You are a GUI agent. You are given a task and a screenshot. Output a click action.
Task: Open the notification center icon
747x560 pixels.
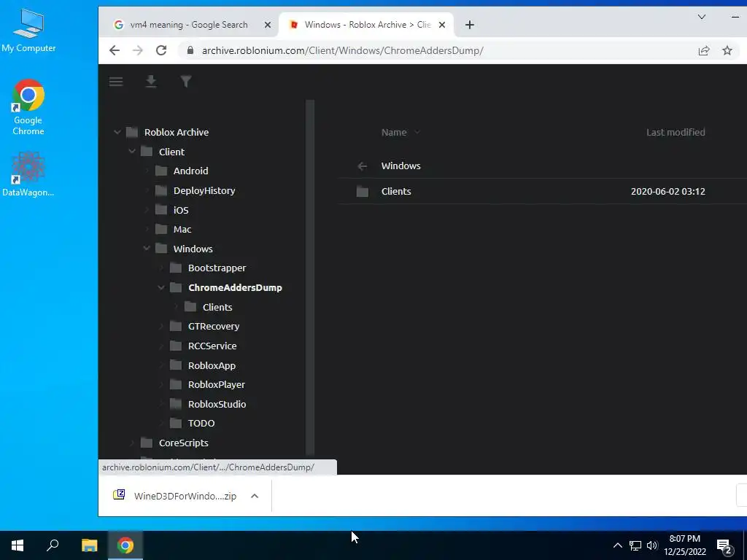[724, 546]
